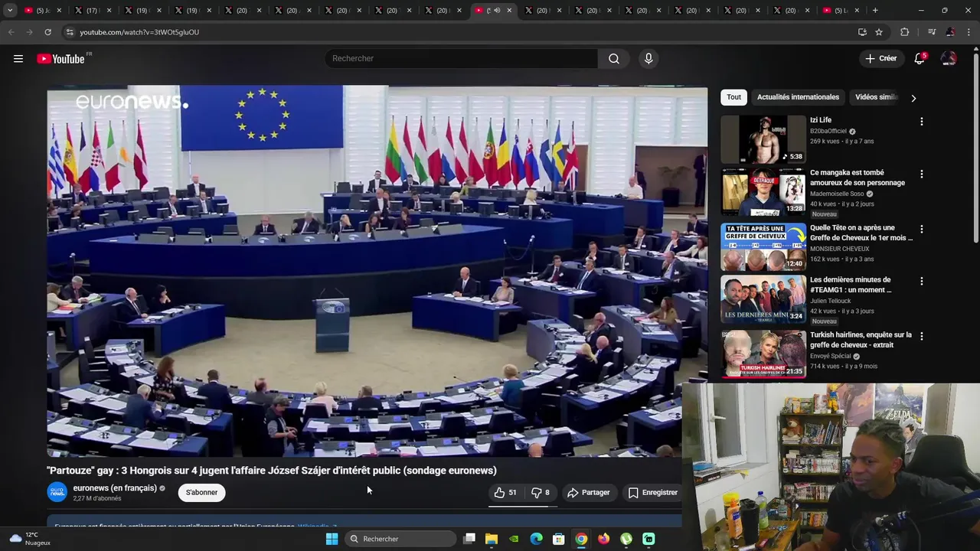Image resolution: width=980 pixels, height=551 pixels.
Task: Dislike the video with thumbs down
Action: point(541,493)
